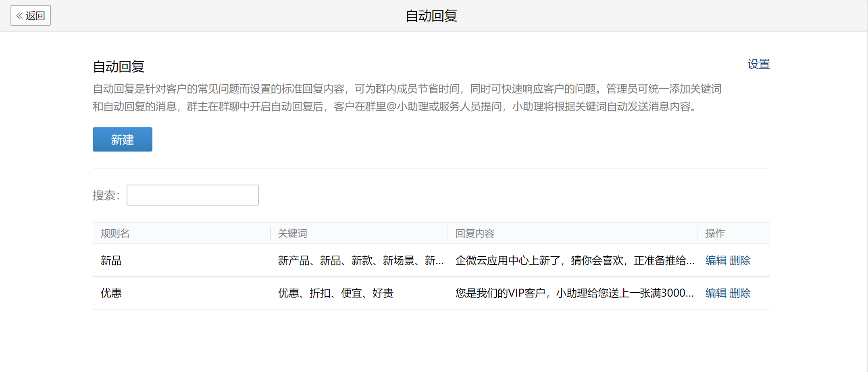Viewport: 868px width, 372px height.
Task: Edit the 新品 rule
Action: [716, 261]
